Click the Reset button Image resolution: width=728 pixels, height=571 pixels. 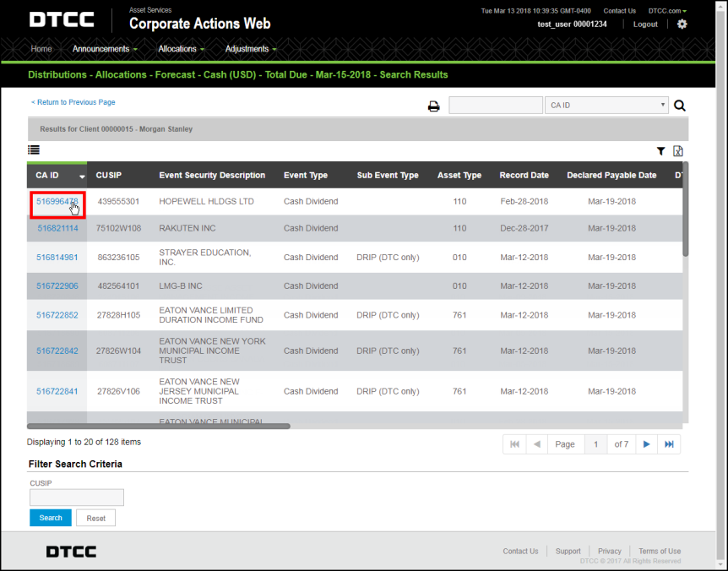point(95,518)
